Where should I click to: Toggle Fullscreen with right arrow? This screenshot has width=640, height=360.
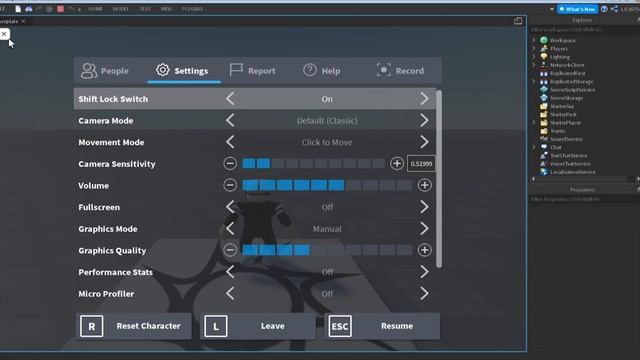(x=424, y=207)
